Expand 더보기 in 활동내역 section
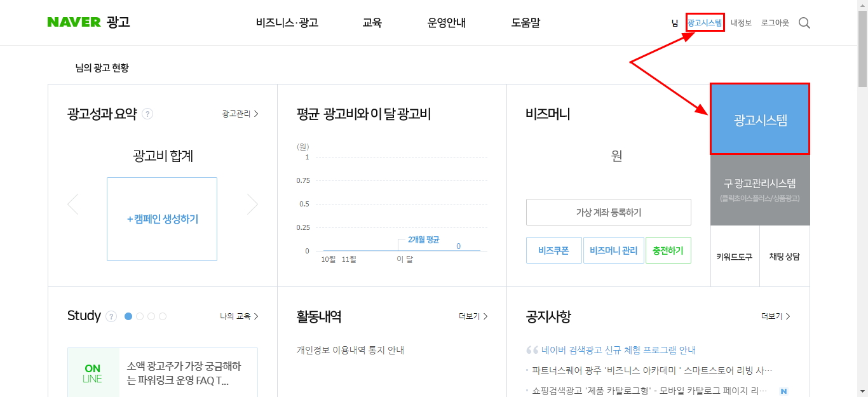 coord(473,316)
